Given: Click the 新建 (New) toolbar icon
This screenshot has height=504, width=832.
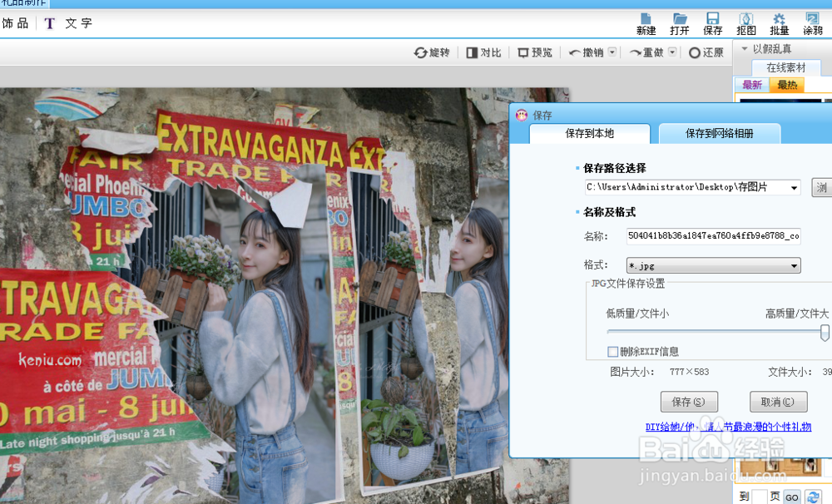Looking at the screenshot, I should tap(646, 24).
